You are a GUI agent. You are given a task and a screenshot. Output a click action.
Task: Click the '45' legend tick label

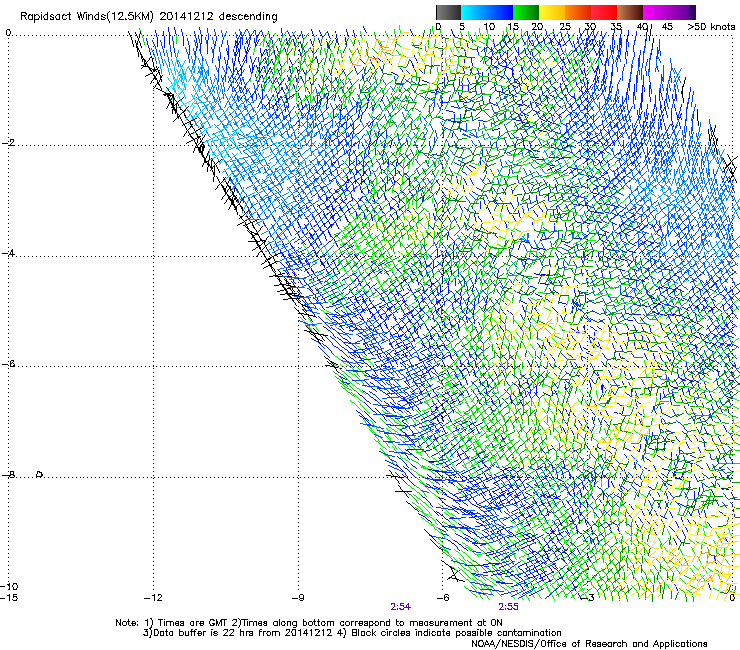(667, 27)
